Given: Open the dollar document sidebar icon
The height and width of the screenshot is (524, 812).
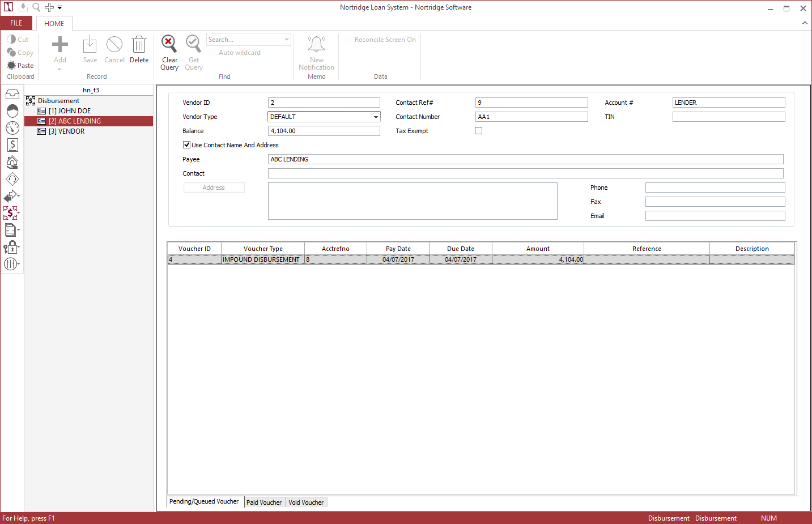Looking at the screenshot, I should (x=12, y=145).
